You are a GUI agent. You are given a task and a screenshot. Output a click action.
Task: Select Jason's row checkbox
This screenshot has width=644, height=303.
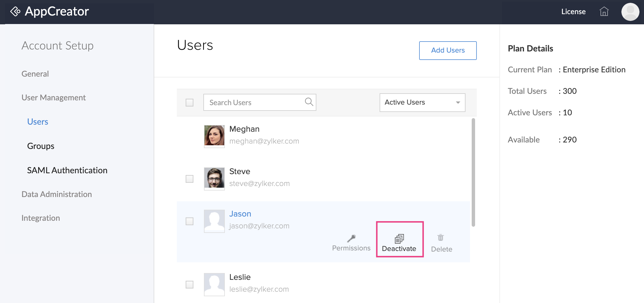point(190,221)
